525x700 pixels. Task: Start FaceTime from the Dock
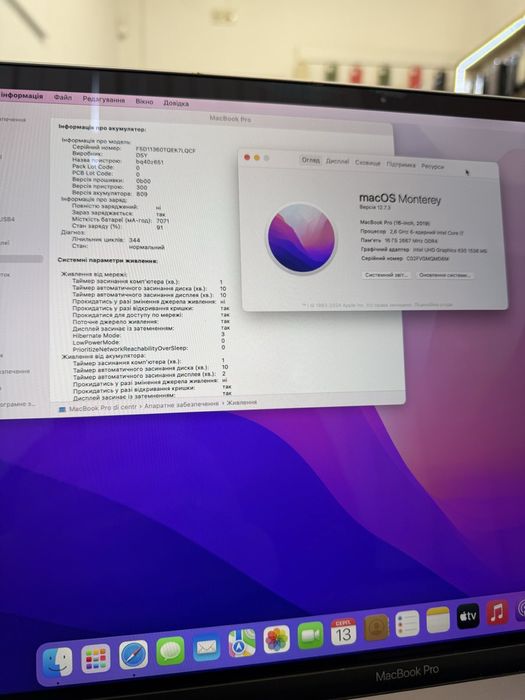point(310,635)
